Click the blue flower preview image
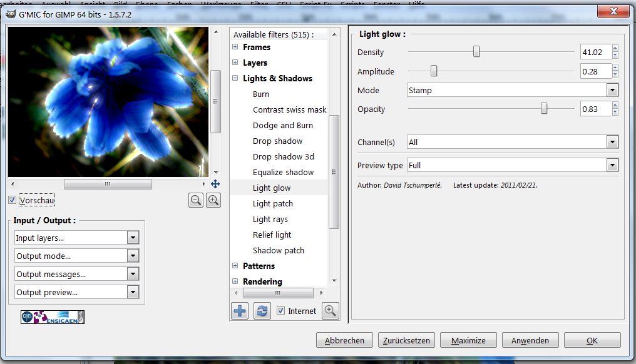The height and width of the screenshot is (364, 636). [108, 102]
